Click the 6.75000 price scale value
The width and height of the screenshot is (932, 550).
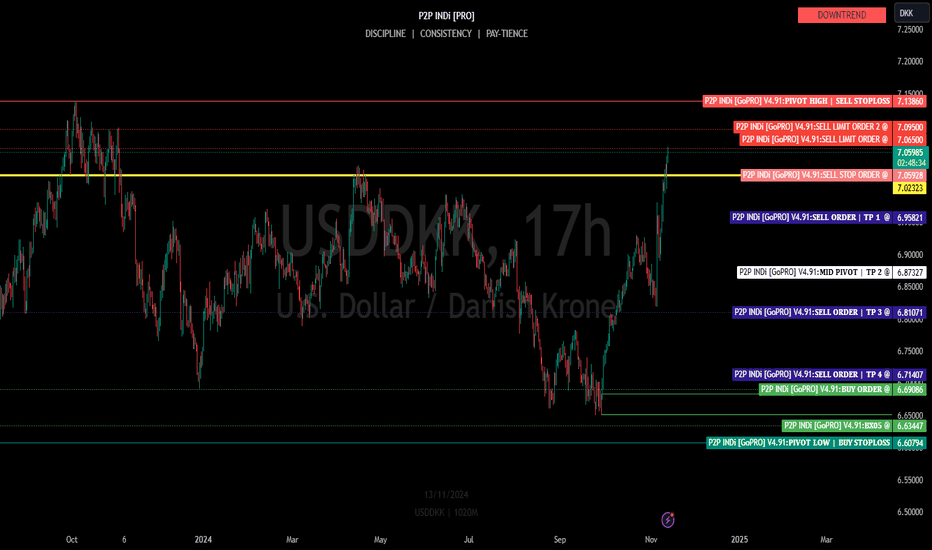coord(910,351)
